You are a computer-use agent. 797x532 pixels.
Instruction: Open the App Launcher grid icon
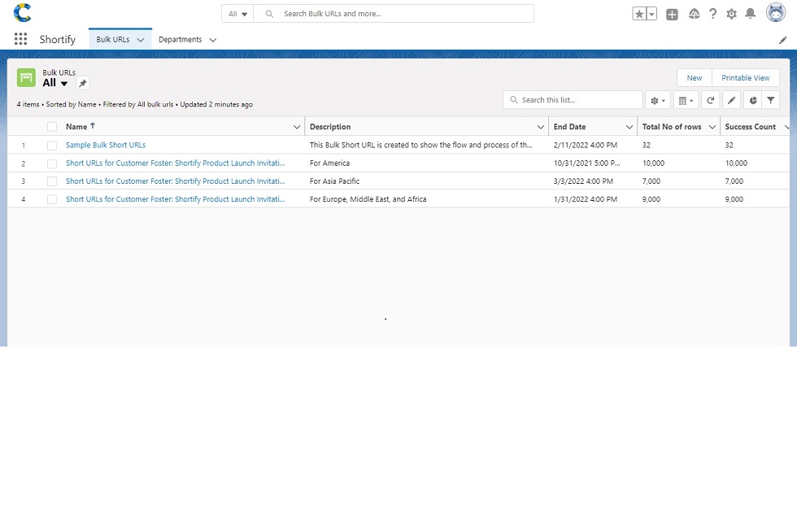[x=20, y=39]
